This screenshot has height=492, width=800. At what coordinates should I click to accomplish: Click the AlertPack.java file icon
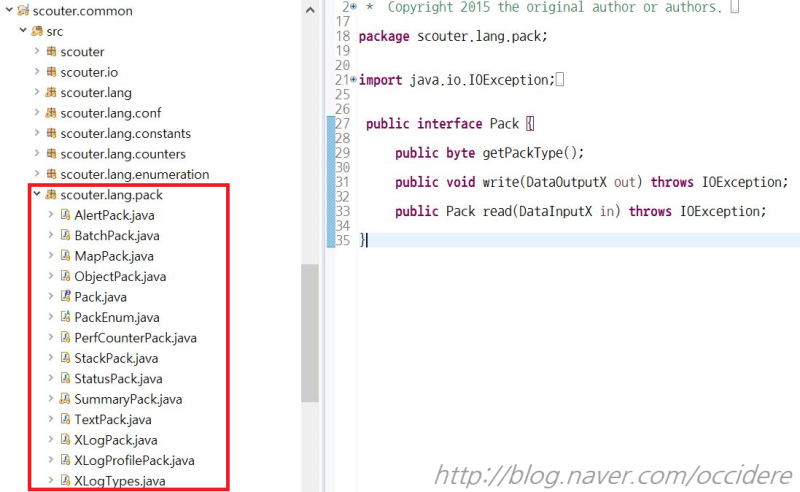[x=65, y=214]
